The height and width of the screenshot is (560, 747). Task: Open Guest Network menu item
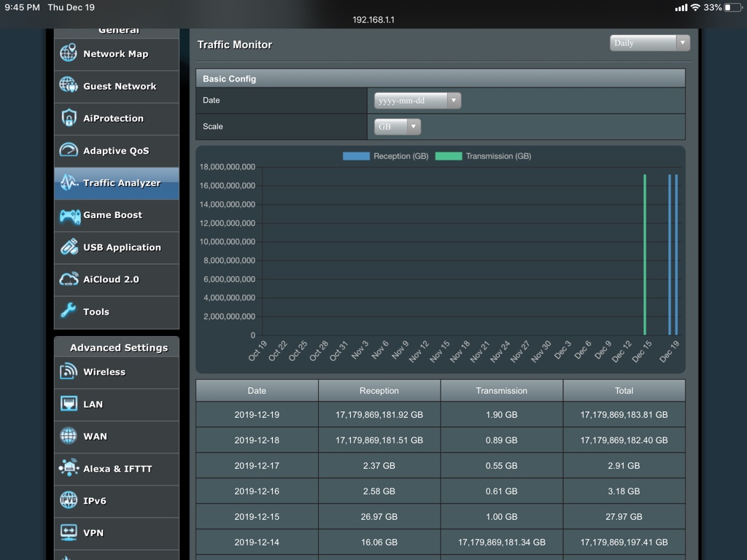click(117, 86)
